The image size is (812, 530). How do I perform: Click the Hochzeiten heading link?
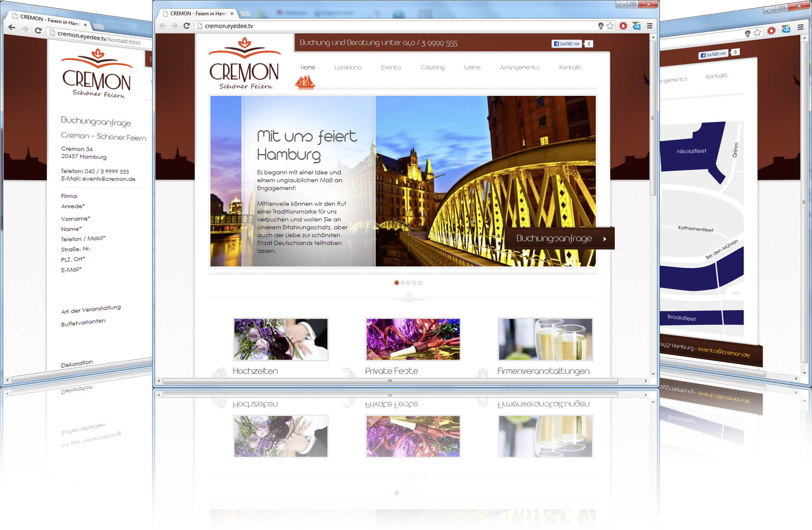[x=255, y=371]
